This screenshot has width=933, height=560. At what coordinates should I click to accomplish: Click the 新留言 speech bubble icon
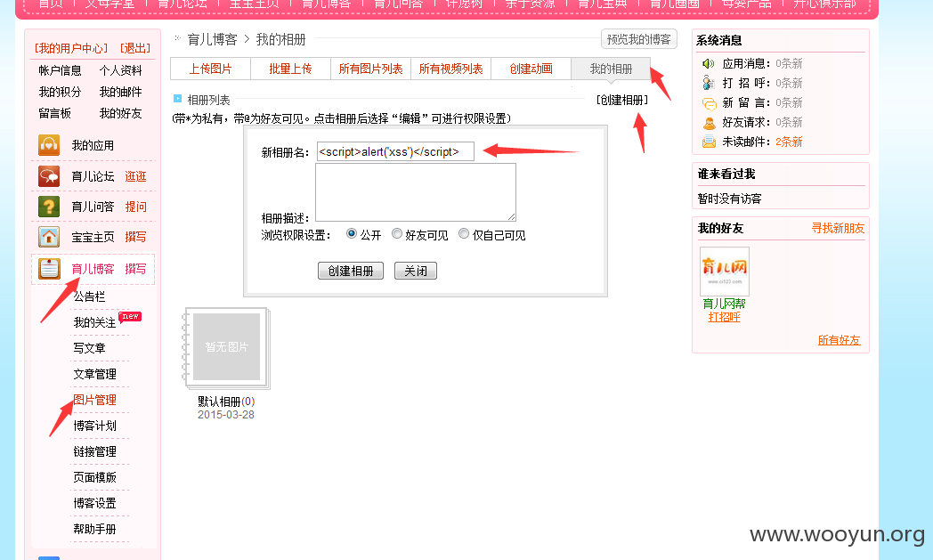(x=709, y=103)
